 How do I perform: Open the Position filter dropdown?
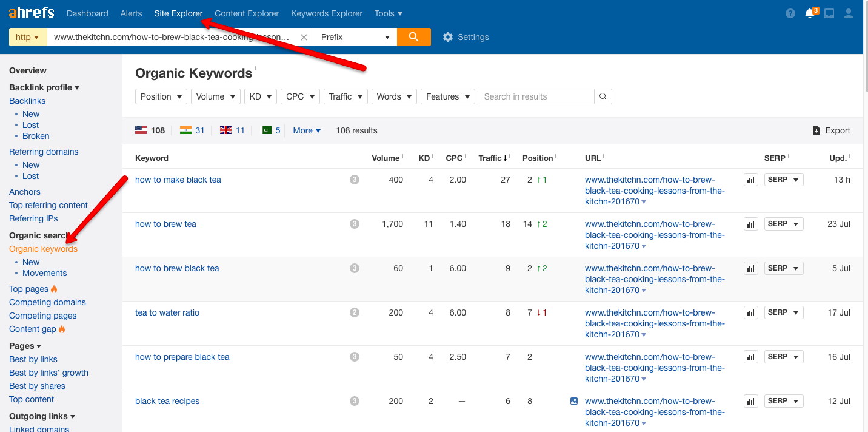(x=161, y=96)
